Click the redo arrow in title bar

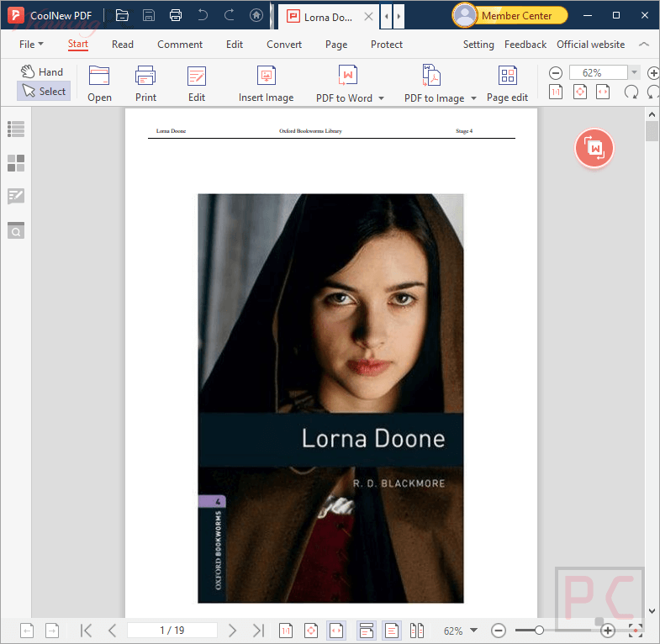[230, 16]
